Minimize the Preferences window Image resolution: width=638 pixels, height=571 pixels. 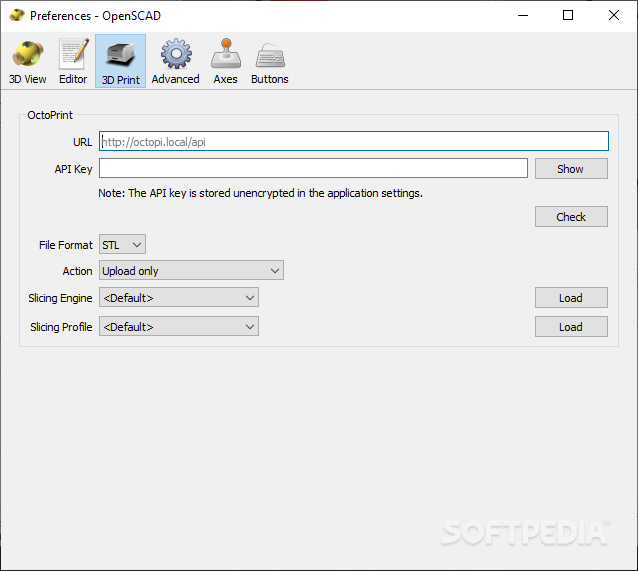pyautogui.click(x=522, y=15)
